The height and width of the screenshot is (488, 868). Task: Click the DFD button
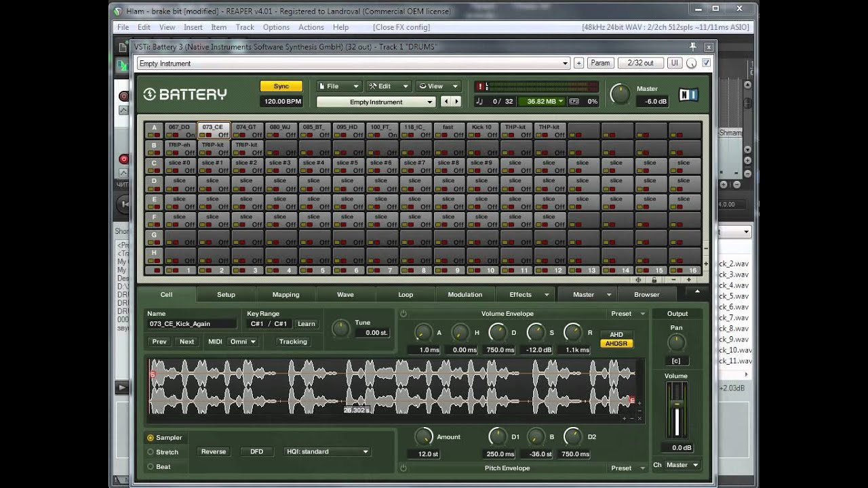[x=256, y=451]
